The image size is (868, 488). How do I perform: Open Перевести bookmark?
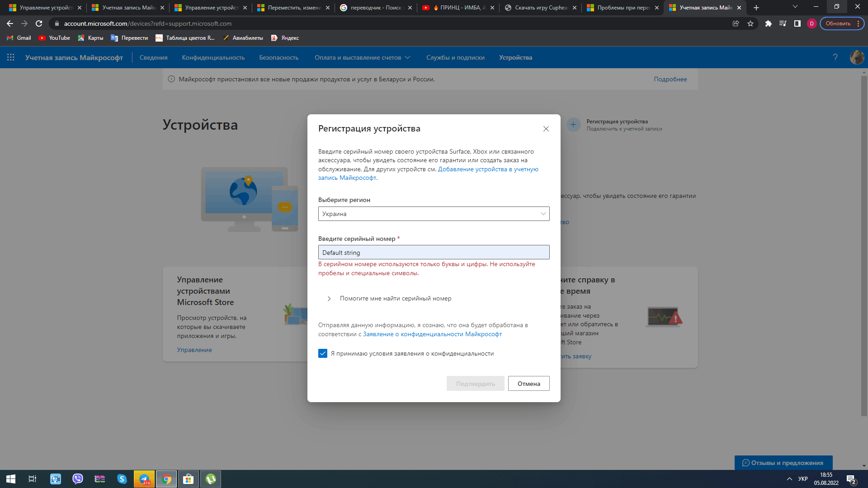[x=129, y=38]
